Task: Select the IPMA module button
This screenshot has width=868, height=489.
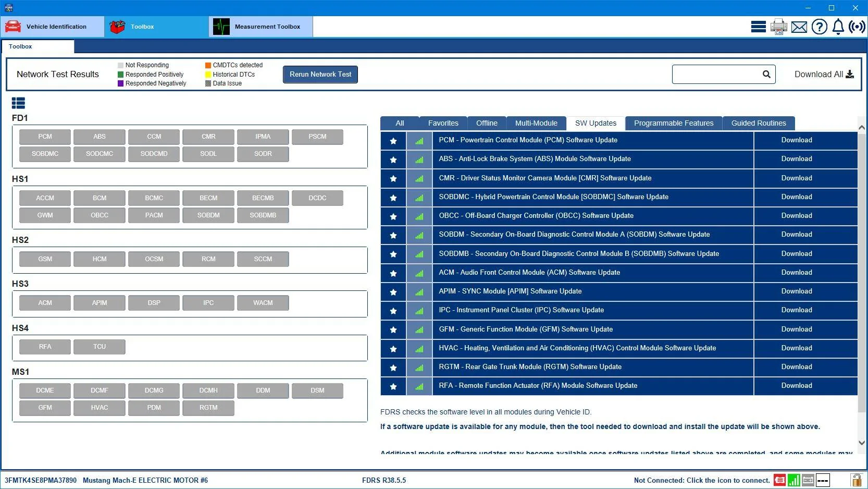Action: [263, 137]
